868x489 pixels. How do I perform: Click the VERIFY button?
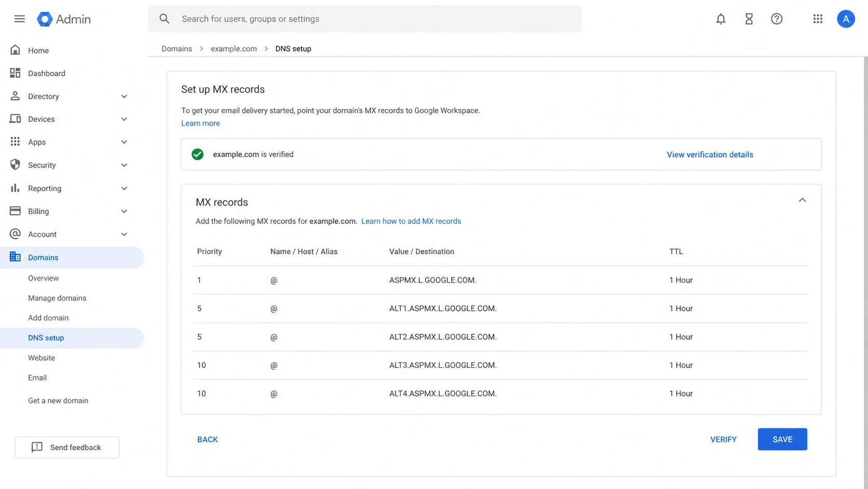[x=723, y=439]
